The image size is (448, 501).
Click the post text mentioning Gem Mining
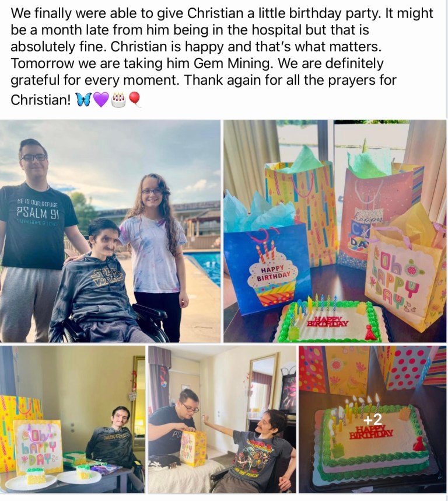click(142, 63)
